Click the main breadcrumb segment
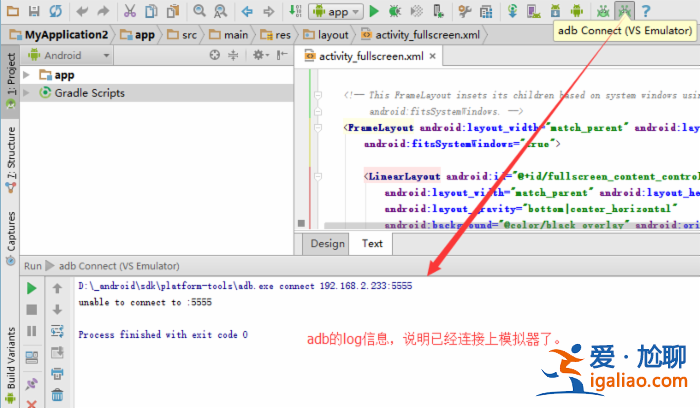 (229, 35)
